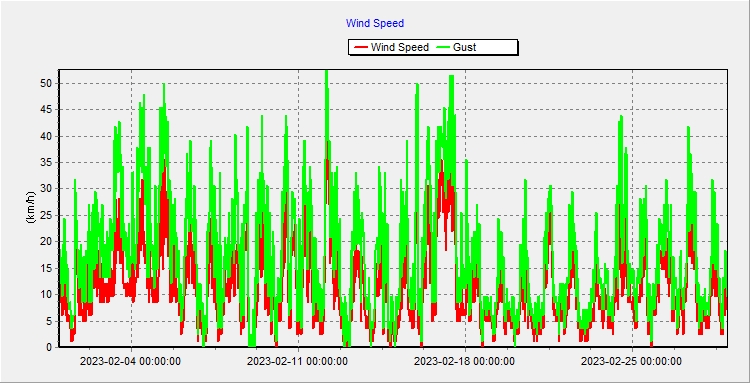Click the 25 value on y-axis
The image size is (750, 383).
(46, 215)
